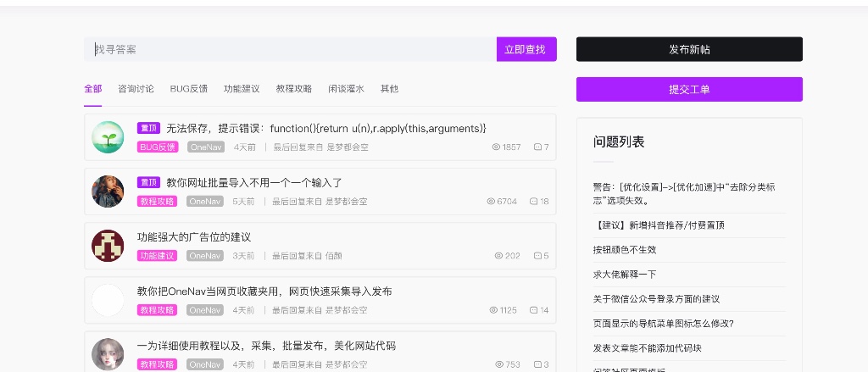Click the views eye icon showing 1125
This screenshot has height=372, width=868.
click(x=494, y=309)
